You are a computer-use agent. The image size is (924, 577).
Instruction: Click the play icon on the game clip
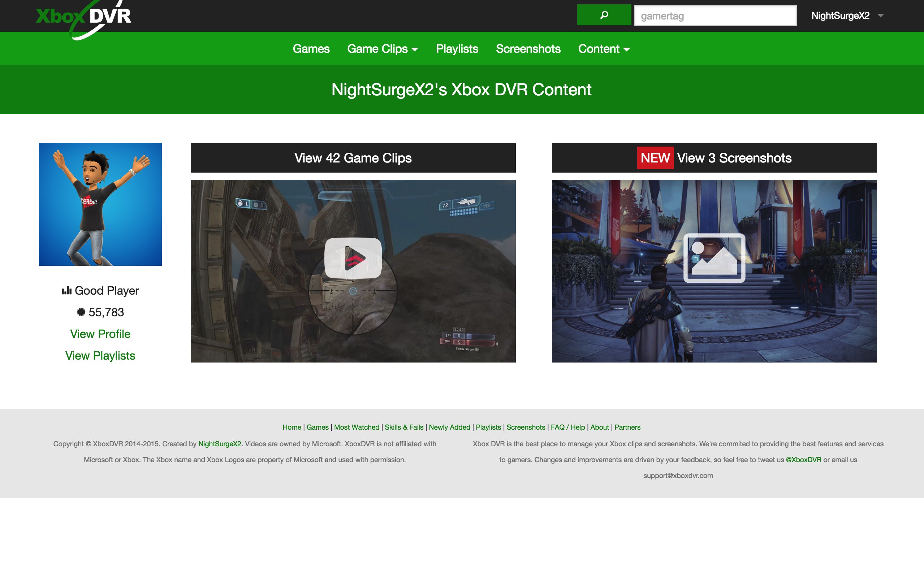(353, 258)
